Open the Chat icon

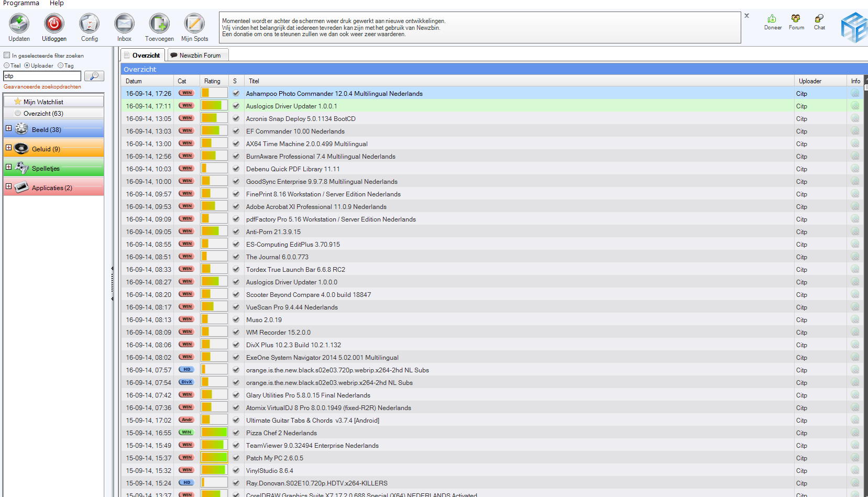pos(819,19)
